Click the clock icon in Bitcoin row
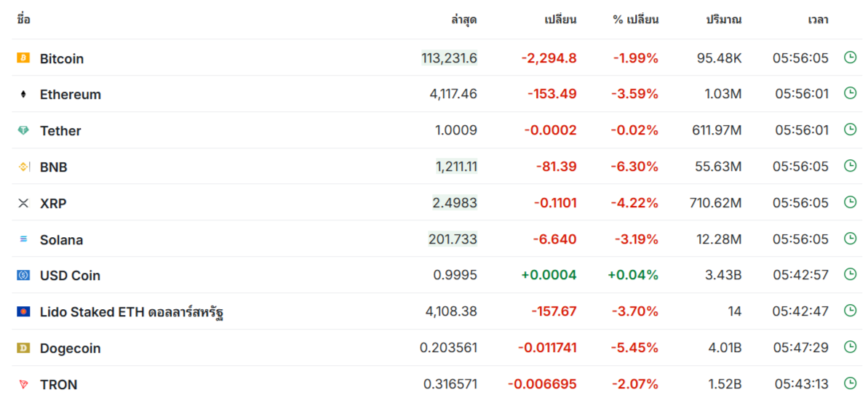The height and width of the screenshot is (395, 868). [x=850, y=57]
